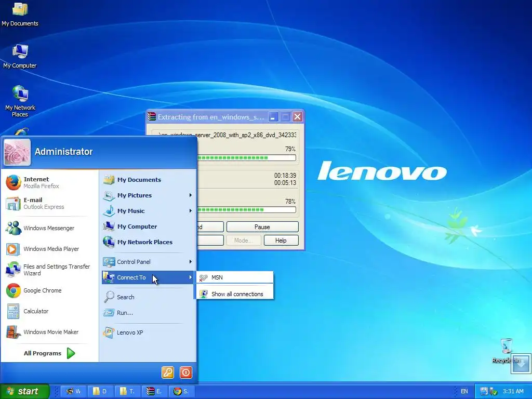Image resolution: width=532 pixels, height=399 pixels.
Task: Click the 79% file progress bar
Action: (246, 158)
